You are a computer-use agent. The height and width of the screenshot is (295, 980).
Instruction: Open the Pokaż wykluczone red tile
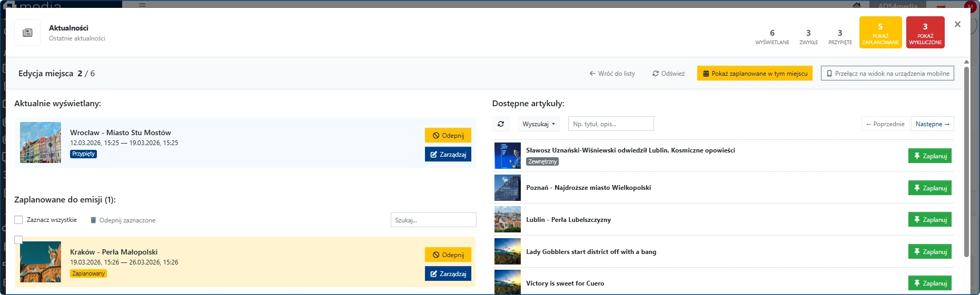[925, 33]
